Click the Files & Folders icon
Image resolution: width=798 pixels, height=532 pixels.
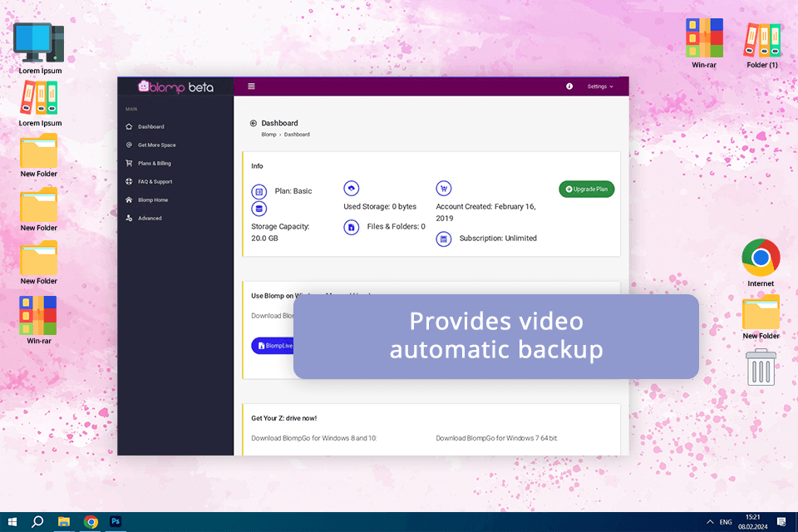point(351,228)
